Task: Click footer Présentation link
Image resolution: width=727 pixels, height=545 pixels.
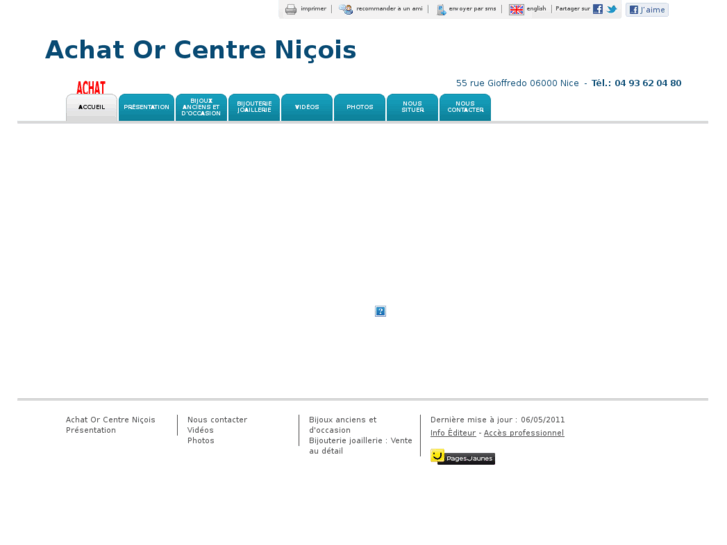Action: pyautogui.click(x=91, y=430)
